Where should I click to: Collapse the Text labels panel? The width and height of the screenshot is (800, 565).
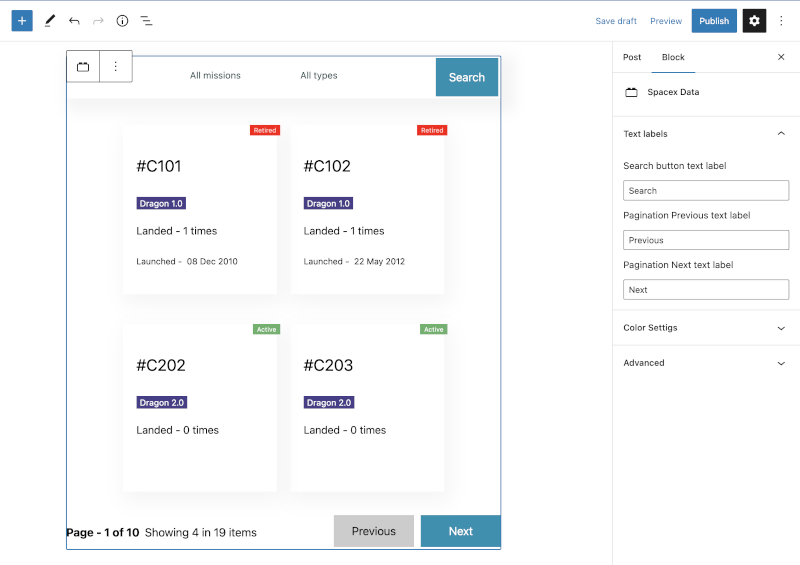(x=781, y=134)
